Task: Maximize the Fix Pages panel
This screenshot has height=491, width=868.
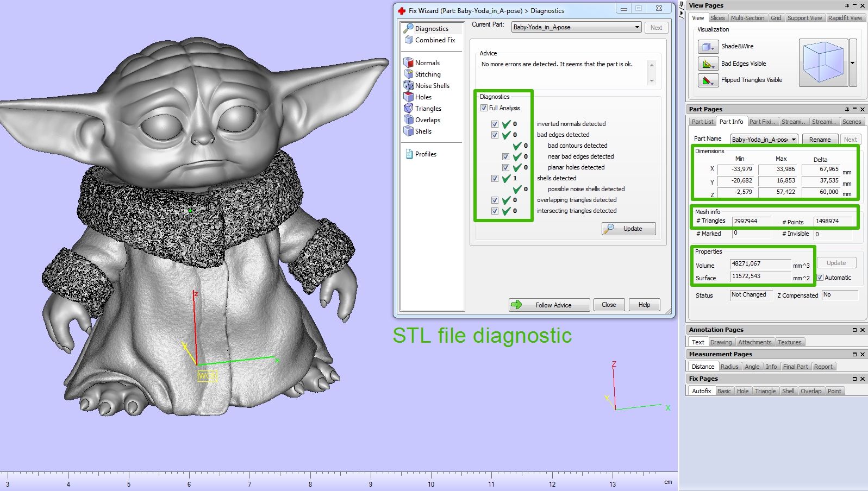Action: 854,379
